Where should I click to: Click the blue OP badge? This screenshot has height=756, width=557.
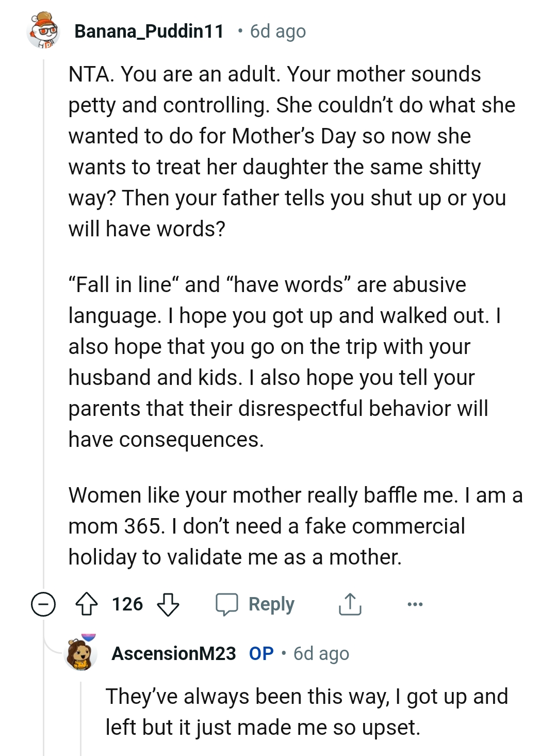(x=263, y=653)
